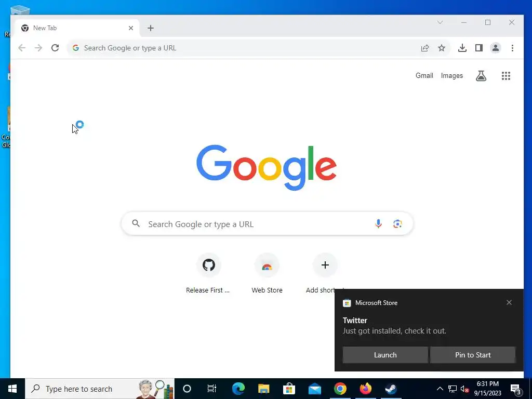Screen dimensions: 532x399
Task: Click the Google search box
Action: [267, 223]
